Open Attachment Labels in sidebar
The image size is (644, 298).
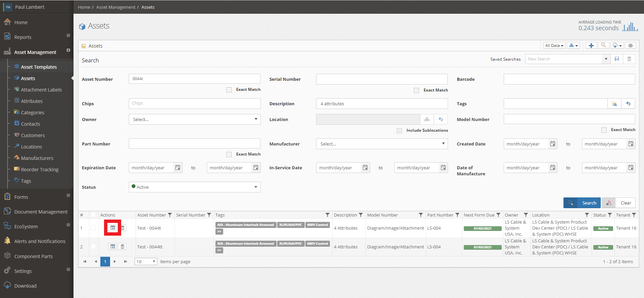coord(41,90)
